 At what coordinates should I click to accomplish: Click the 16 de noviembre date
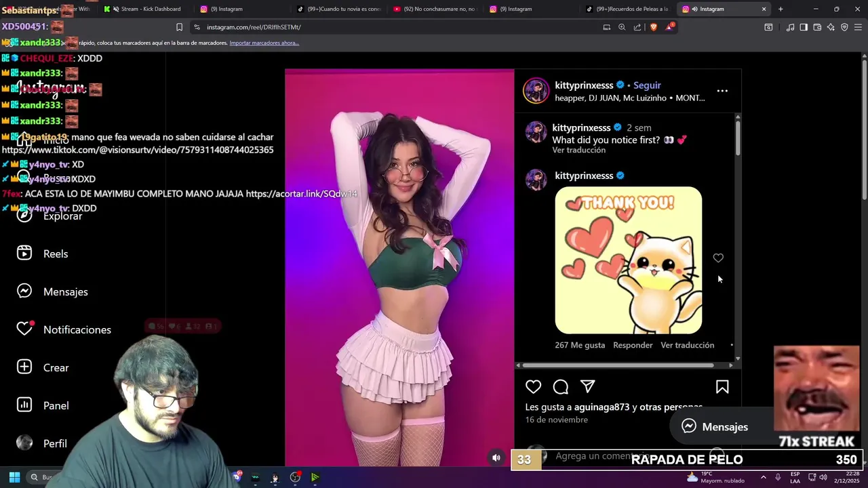pyautogui.click(x=556, y=420)
